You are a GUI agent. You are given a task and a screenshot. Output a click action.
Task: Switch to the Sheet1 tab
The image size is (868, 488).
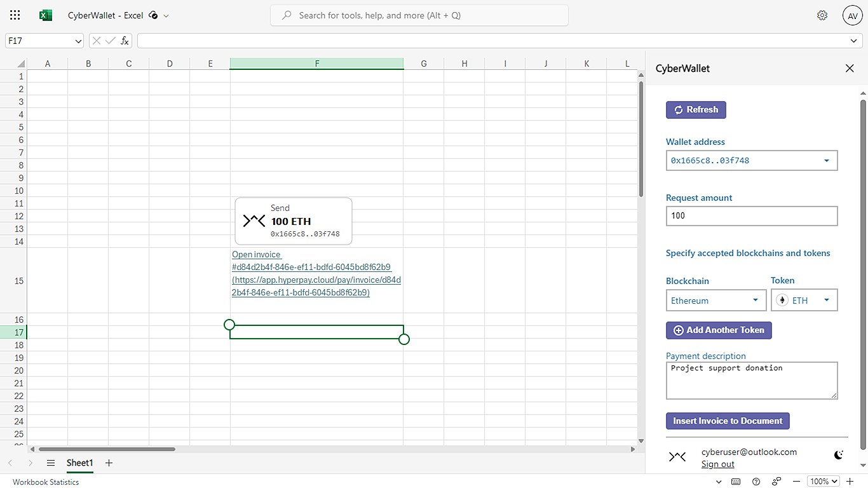80,463
